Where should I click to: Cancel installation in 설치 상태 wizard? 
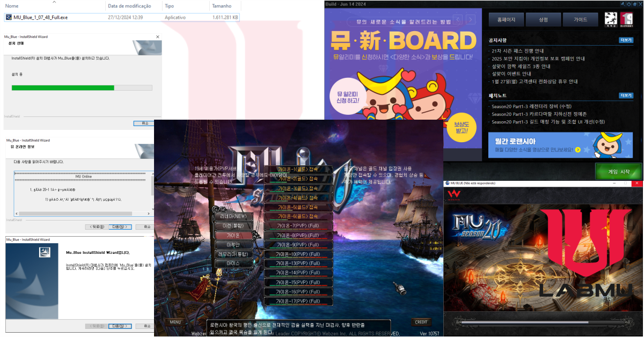point(145,123)
